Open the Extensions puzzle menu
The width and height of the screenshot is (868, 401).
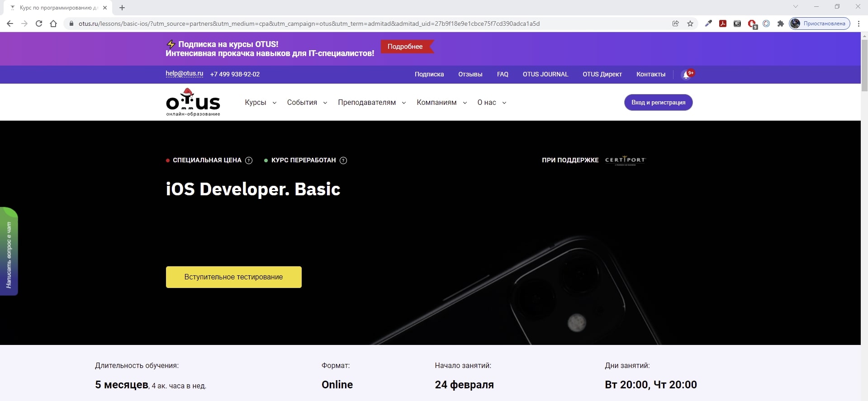[x=780, y=24]
